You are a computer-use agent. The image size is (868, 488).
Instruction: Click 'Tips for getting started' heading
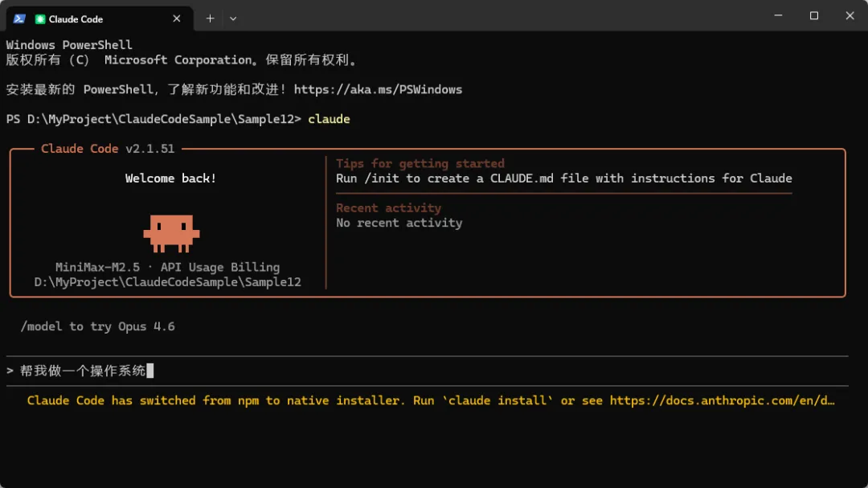(x=420, y=163)
